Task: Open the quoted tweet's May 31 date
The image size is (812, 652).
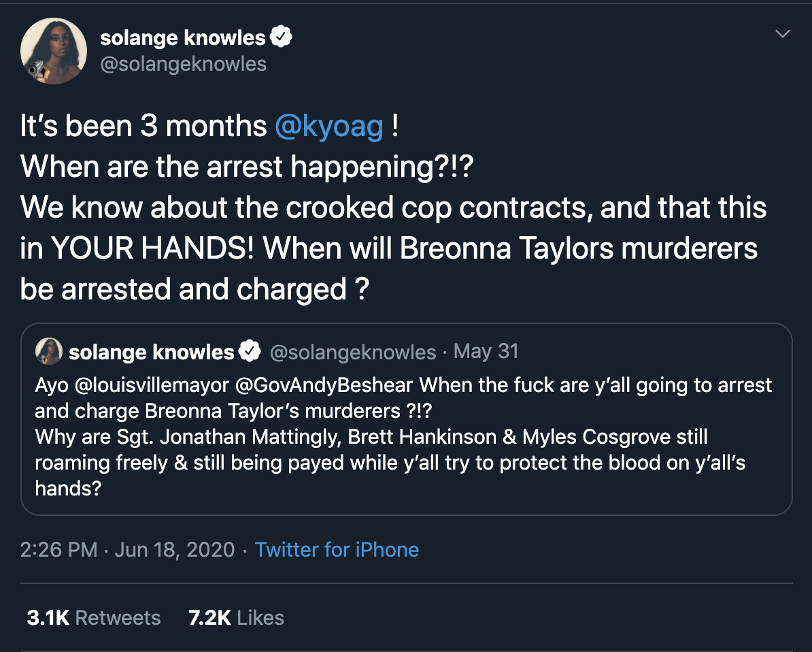Action: [486, 351]
